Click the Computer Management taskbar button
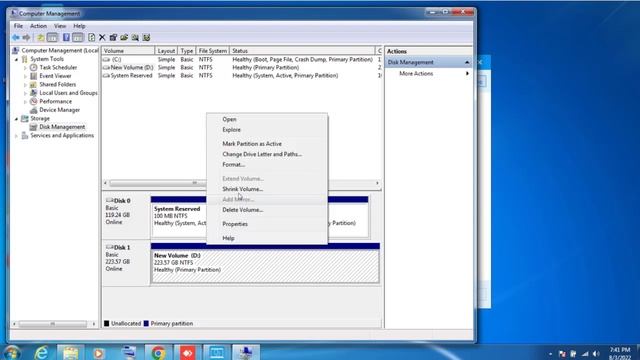Image resolution: width=640 pixels, height=360 pixels. pos(246,352)
